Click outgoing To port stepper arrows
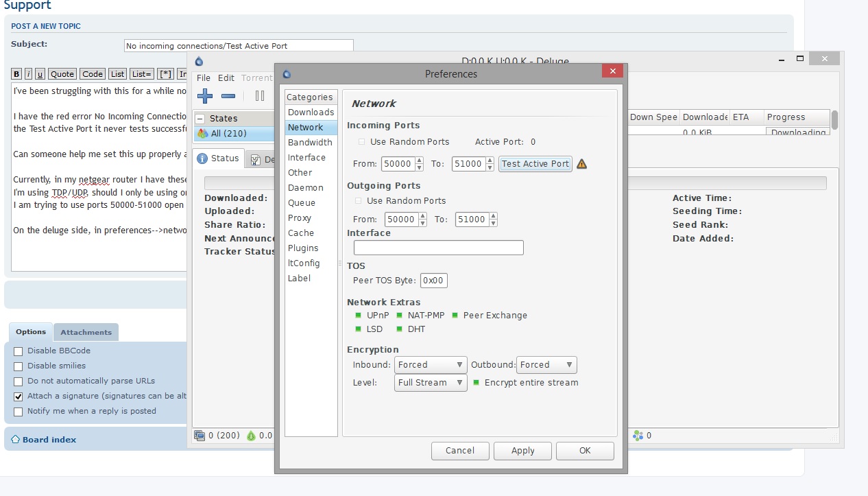This screenshot has width=868, height=496. [493, 220]
